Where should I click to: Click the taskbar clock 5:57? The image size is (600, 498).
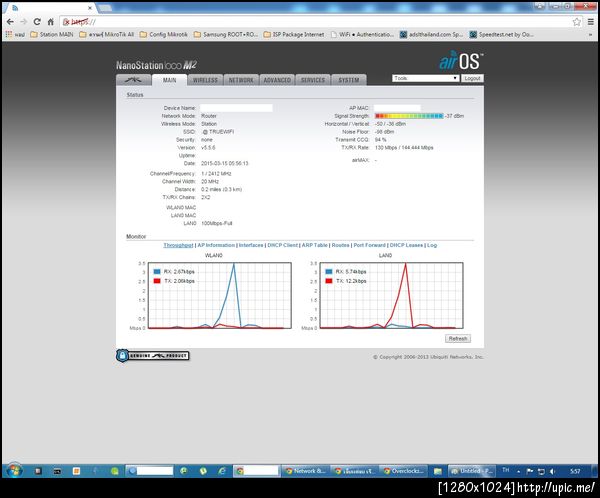point(575,471)
